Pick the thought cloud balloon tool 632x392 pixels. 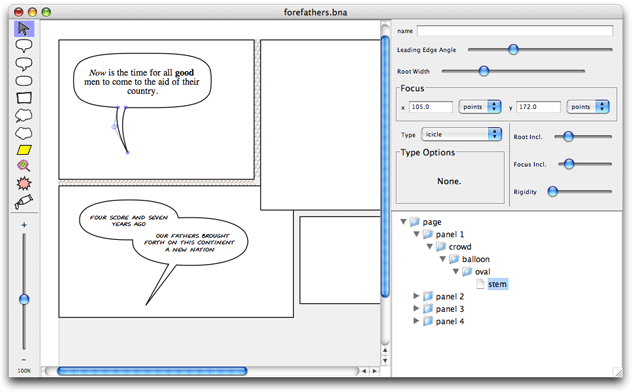point(24,115)
